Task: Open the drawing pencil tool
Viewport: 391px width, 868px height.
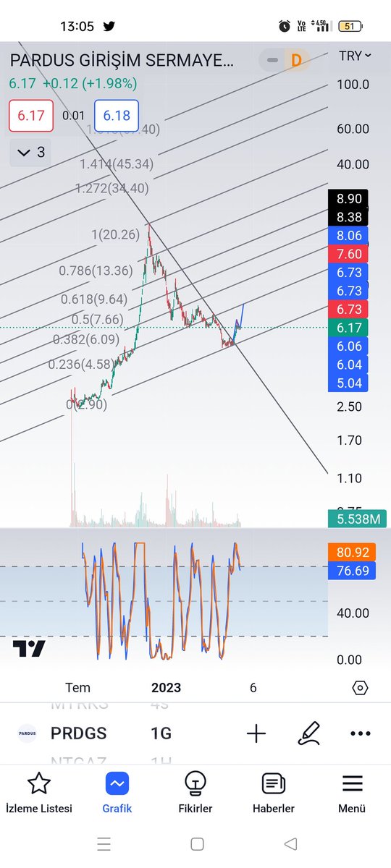Action: 308,733
